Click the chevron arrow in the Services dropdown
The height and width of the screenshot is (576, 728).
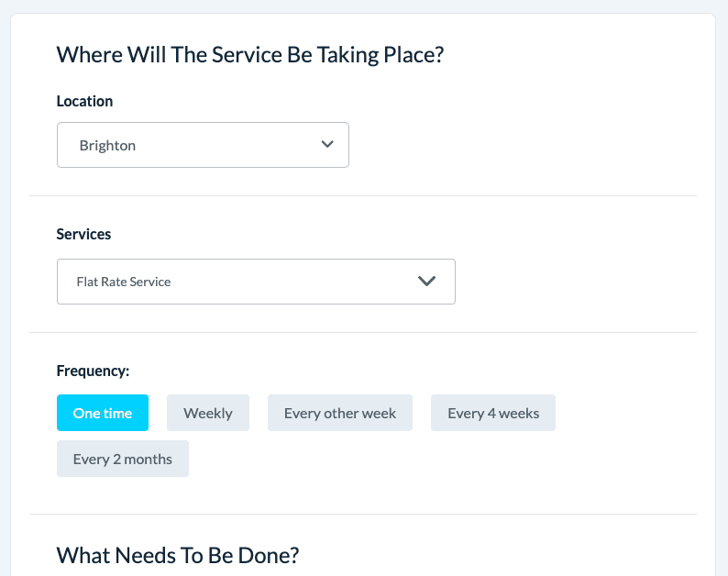tap(426, 282)
